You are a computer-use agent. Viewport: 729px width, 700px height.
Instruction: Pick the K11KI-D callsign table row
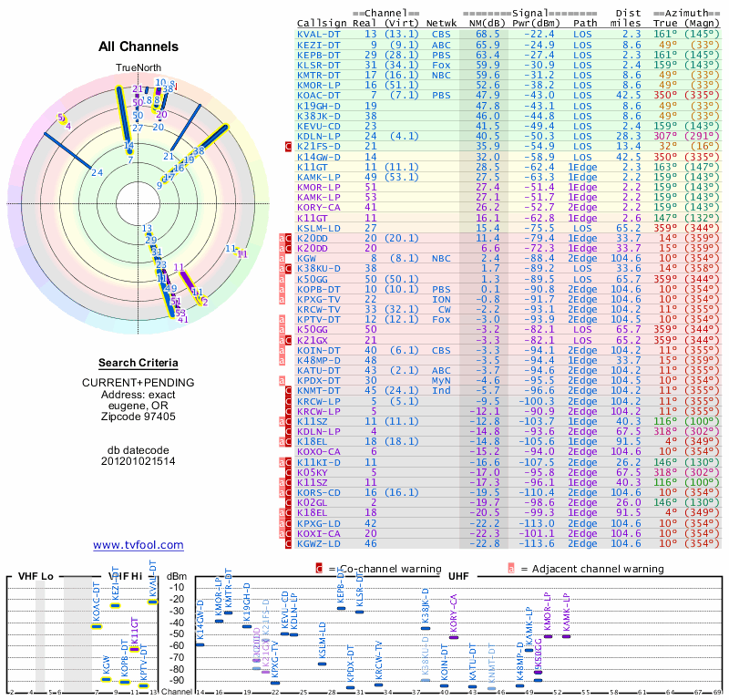[x=509, y=462]
